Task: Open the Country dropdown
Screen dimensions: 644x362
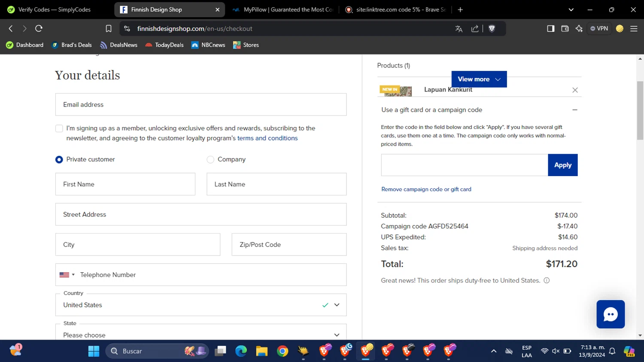Action: [201, 305]
